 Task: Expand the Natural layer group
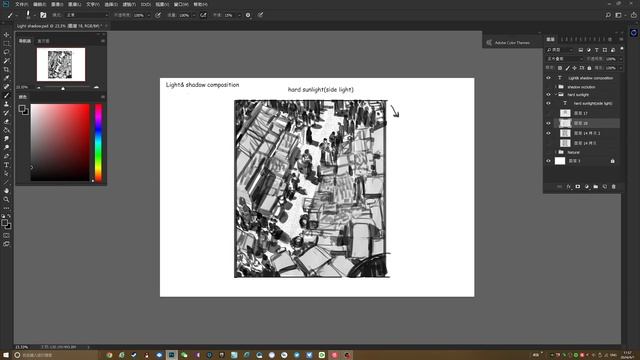(556, 152)
